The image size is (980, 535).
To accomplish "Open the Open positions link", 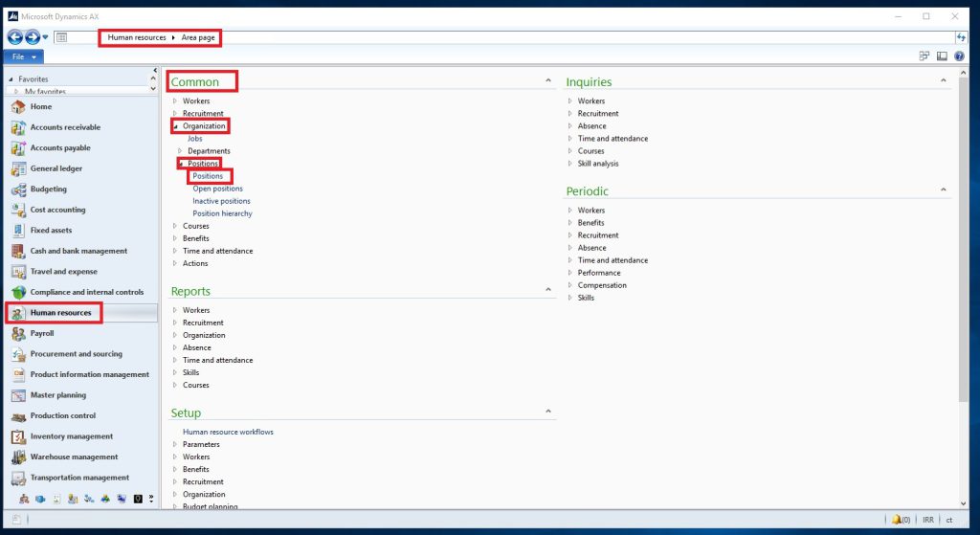I will 217,189.
